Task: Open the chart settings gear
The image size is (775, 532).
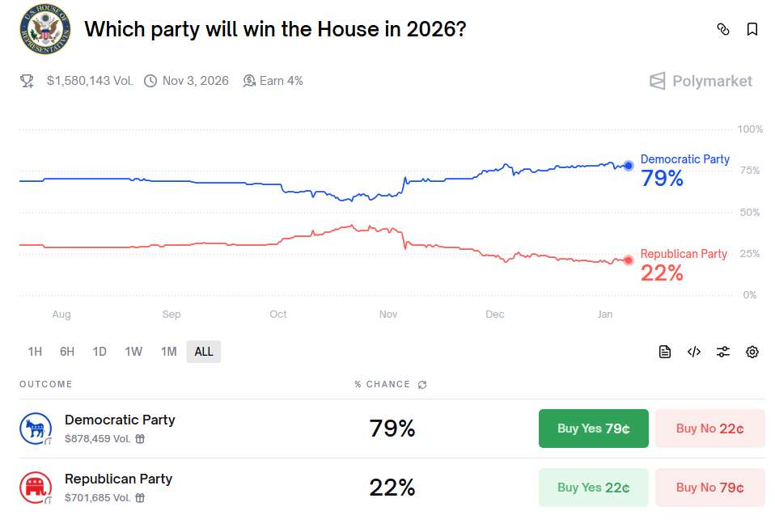Action: [752, 352]
